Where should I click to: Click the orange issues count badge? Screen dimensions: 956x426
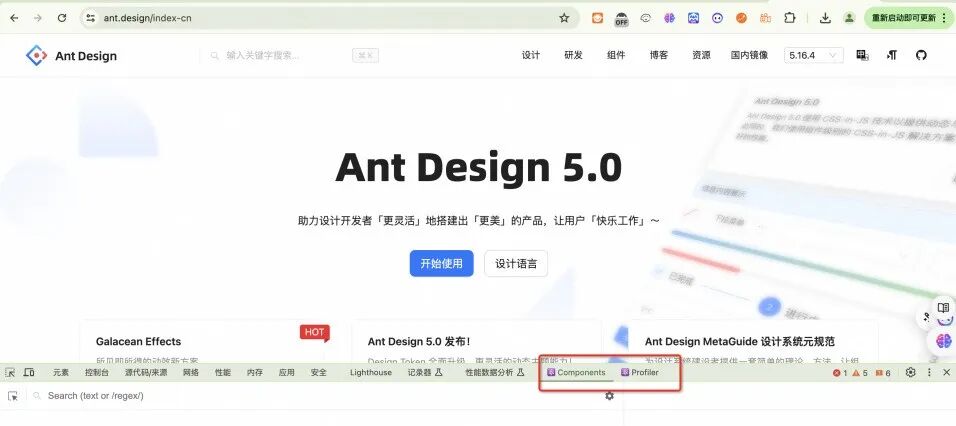tap(883, 372)
